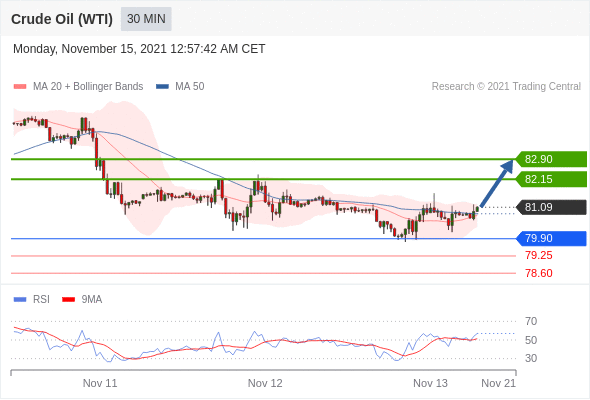Viewport: 590px width, 400px height.
Task: Click the 30 MIN timeframe badge
Action: pyautogui.click(x=146, y=19)
